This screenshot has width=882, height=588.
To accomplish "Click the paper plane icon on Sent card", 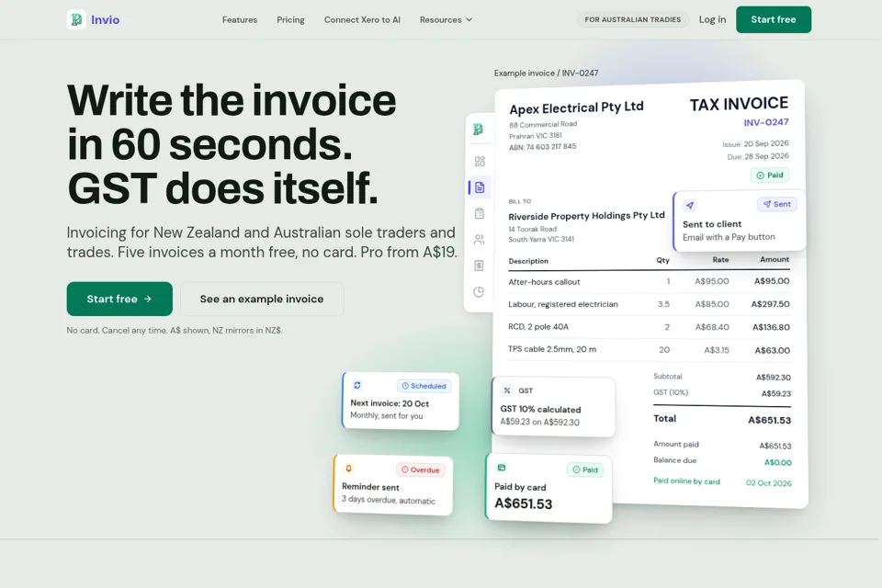I will (690, 206).
